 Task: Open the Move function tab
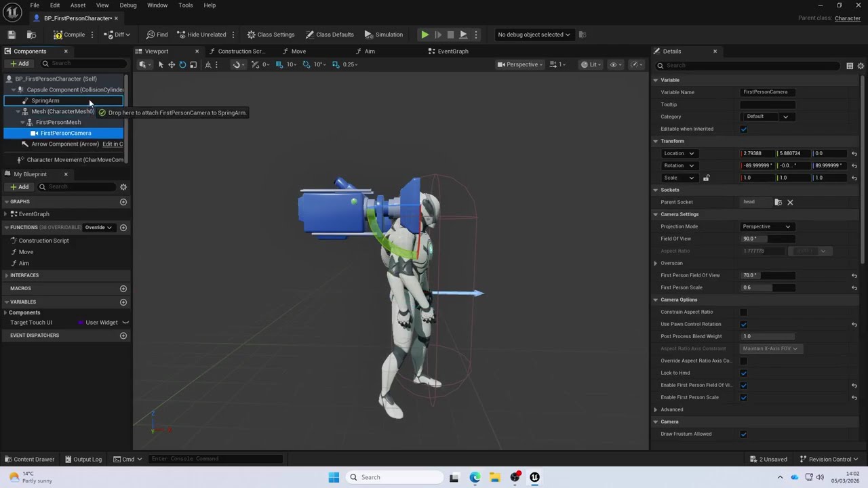pos(298,51)
